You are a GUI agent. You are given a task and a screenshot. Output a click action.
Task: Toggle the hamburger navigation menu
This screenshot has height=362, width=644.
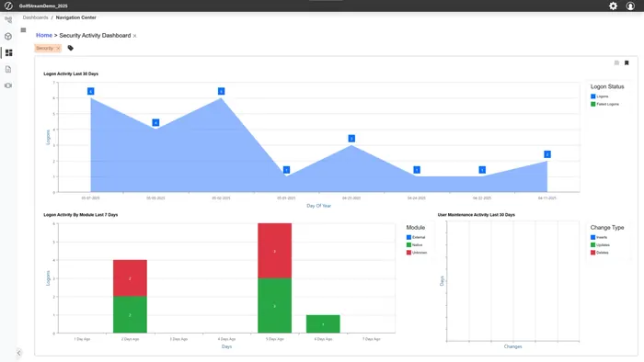coord(23,30)
